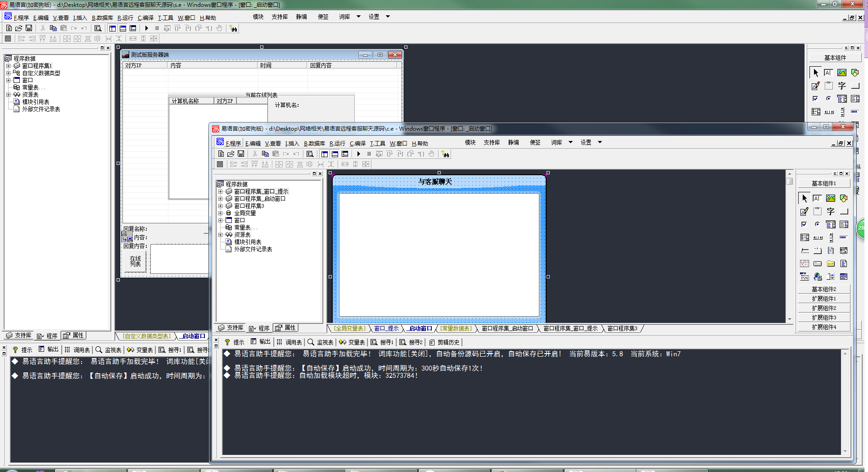Select color picker component in front window toolbox
Screen dimensions: 868x472
804,277
